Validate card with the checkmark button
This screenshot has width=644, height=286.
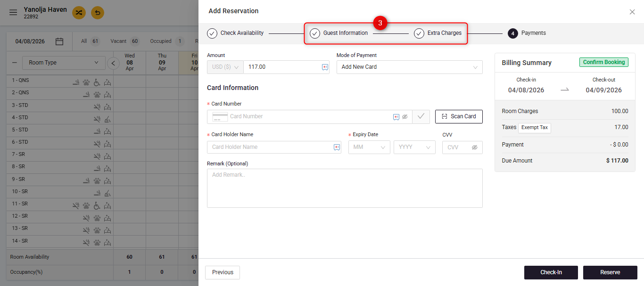pyautogui.click(x=421, y=116)
